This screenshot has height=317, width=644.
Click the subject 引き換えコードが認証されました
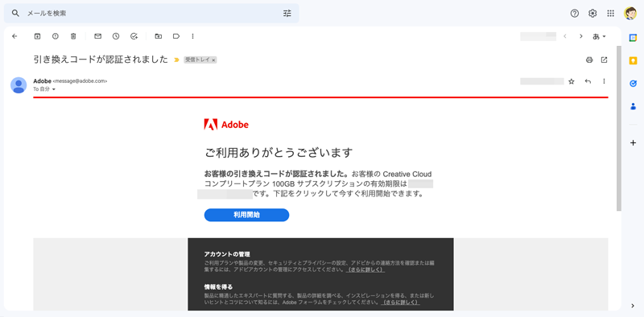[x=101, y=60]
